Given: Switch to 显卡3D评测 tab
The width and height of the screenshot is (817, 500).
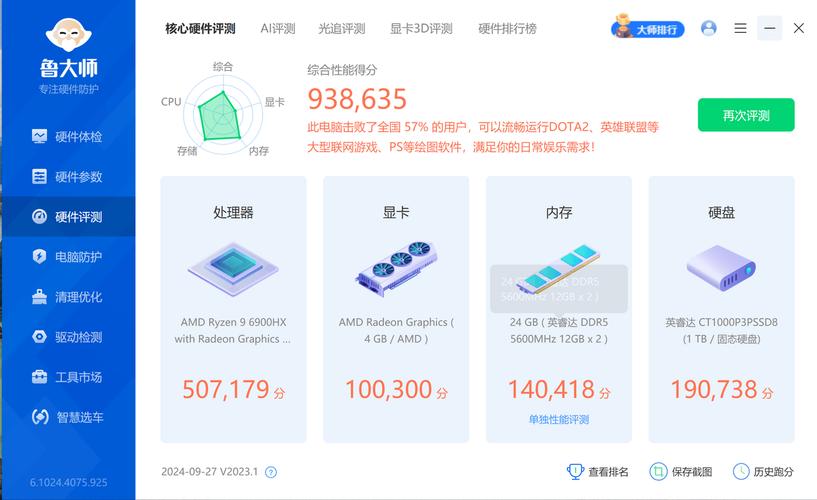Looking at the screenshot, I should pos(422,29).
